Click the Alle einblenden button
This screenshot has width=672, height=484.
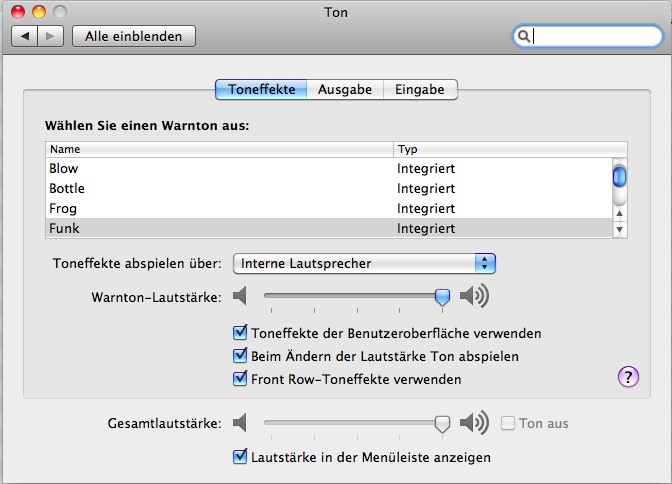[134, 36]
